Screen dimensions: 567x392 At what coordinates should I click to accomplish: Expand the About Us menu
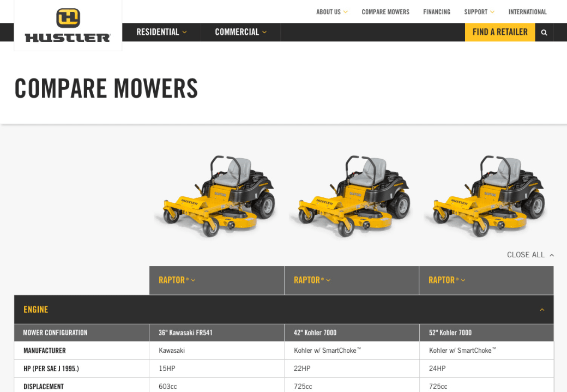[x=332, y=12]
